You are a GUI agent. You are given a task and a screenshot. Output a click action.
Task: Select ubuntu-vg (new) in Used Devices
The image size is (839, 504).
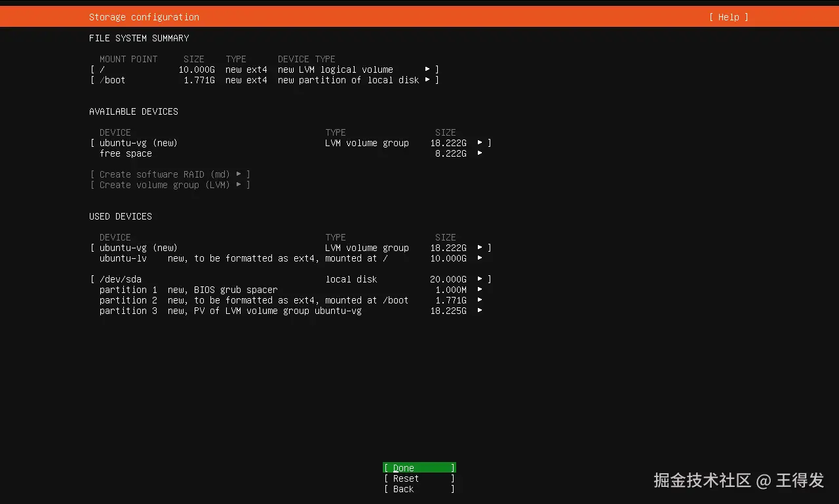[x=291, y=248]
